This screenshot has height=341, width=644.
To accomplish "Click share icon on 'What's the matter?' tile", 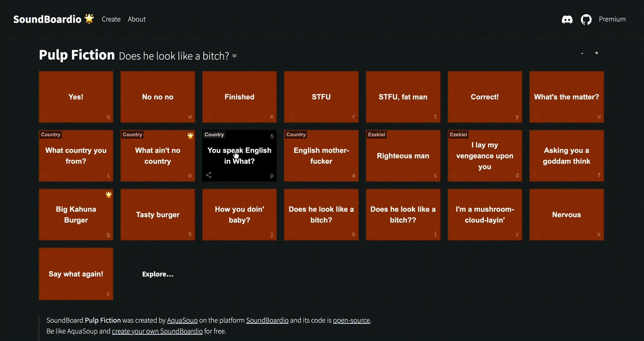I will point(535,116).
